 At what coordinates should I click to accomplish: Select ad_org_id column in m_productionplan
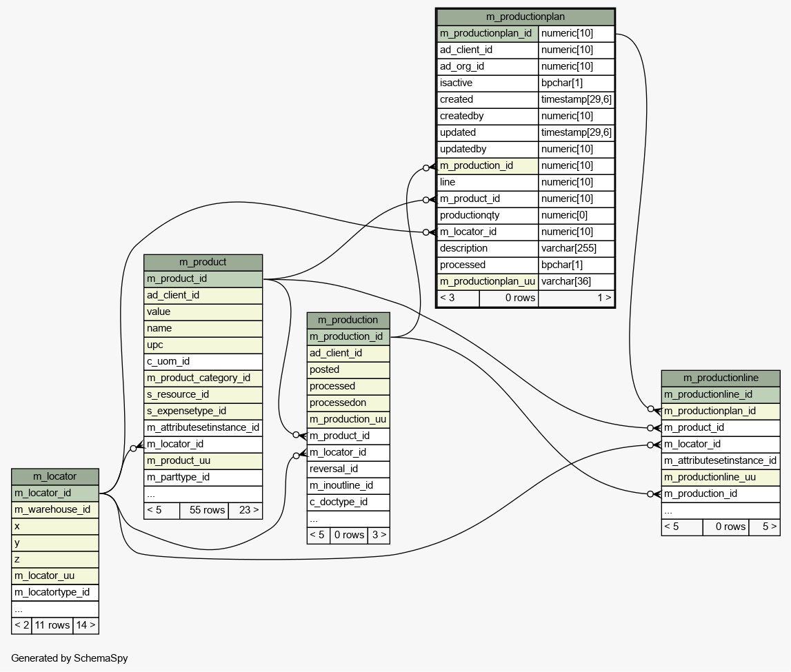(x=488, y=67)
